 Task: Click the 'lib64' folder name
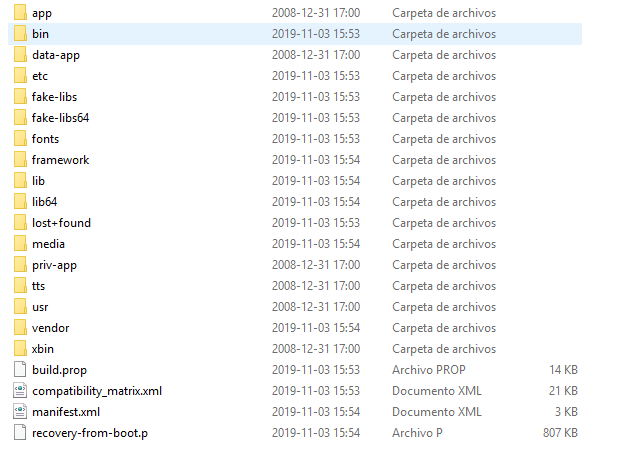(x=45, y=202)
